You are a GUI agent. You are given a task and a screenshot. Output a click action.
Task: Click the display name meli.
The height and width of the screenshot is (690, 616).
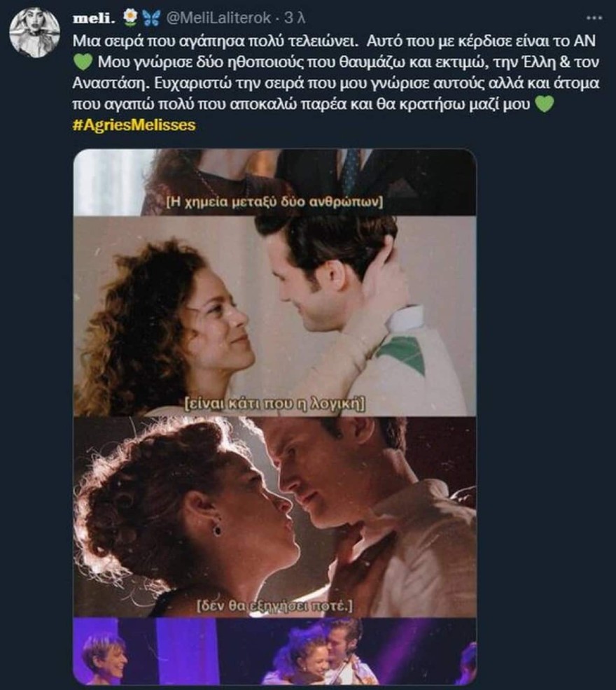(95, 17)
